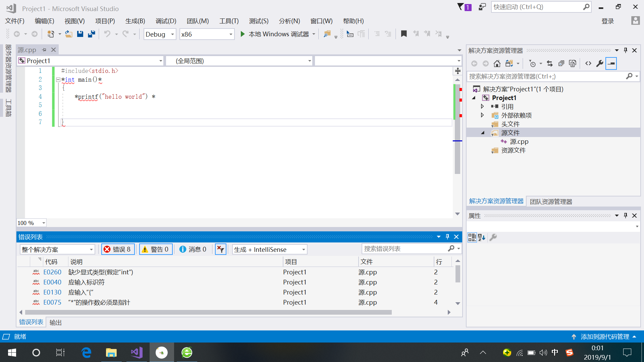Screen dimensions: 644x362
Task: Open the 调试(D) menu
Action: point(166,21)
